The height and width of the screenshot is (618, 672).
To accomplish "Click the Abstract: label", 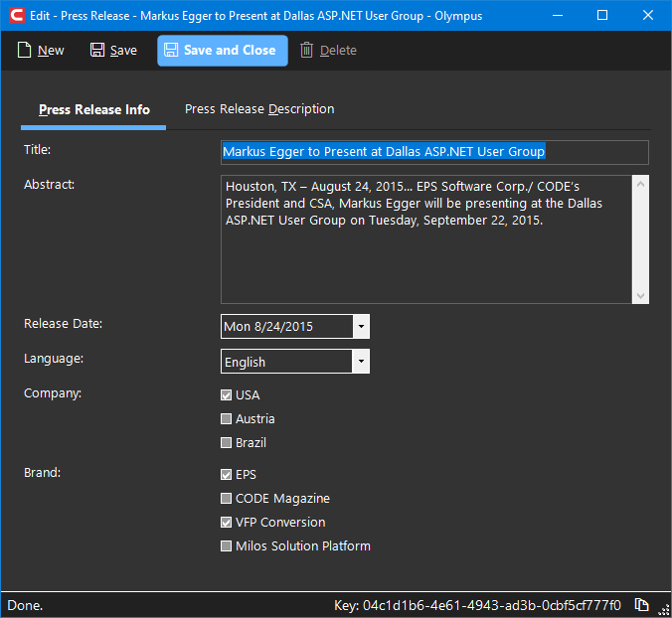I will coord(50,184).
